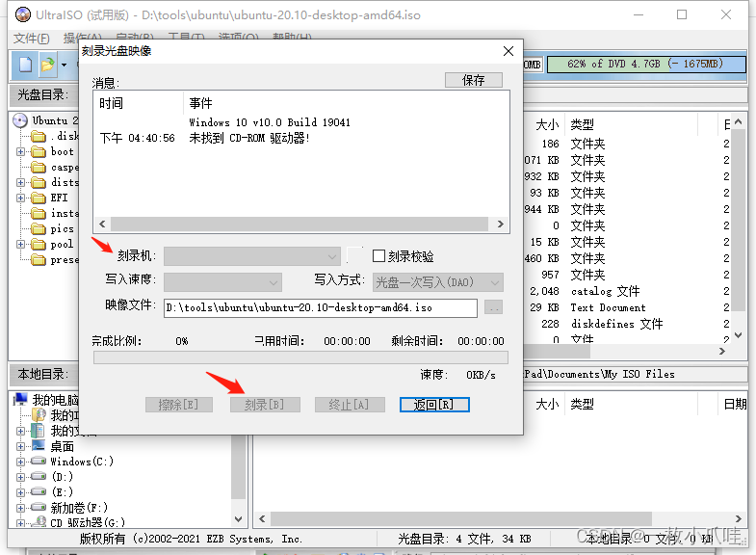Image resolution: width=756 pixels, height=555 pixels.
Task: Click the .disk folder icon in tree
Action: [39, 137]
